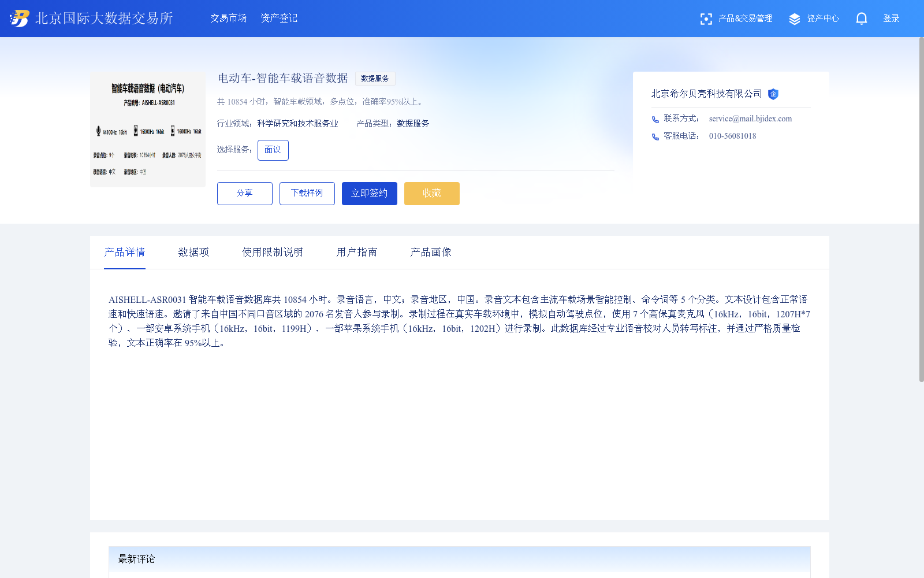
Task: Open the 交易市场 menu
Action: pos(228,18)
